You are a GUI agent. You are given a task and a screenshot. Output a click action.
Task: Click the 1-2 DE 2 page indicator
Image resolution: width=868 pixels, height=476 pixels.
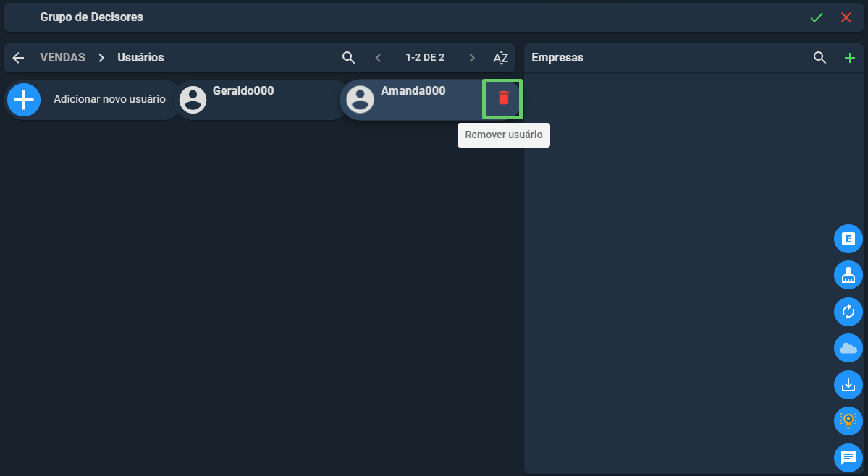coord(425,57)
